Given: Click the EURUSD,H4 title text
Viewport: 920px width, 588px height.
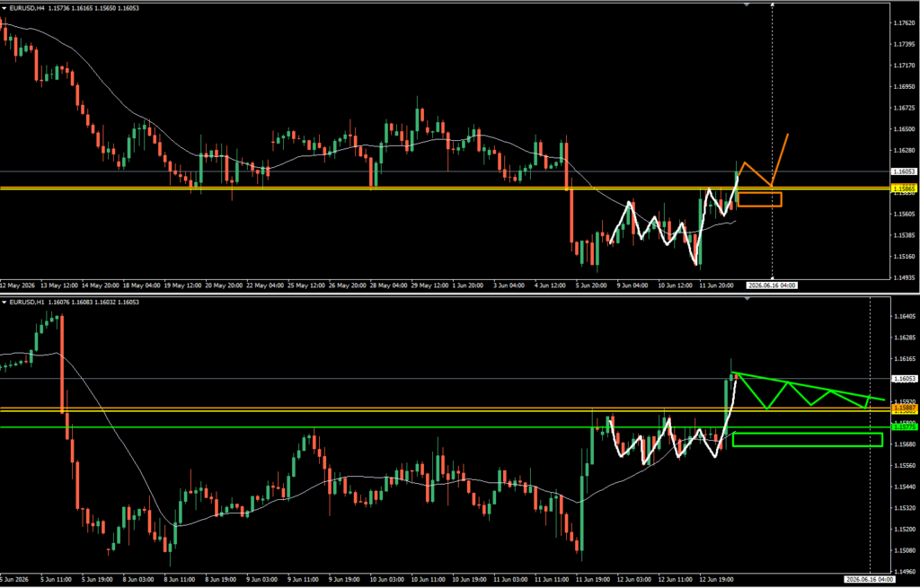Looking at the screenshot, I should point(27,8).
